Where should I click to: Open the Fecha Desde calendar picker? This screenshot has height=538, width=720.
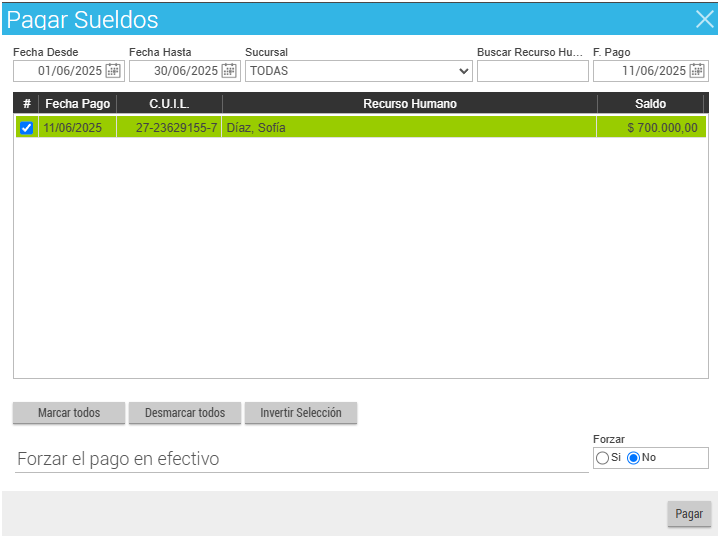point(113,71)
